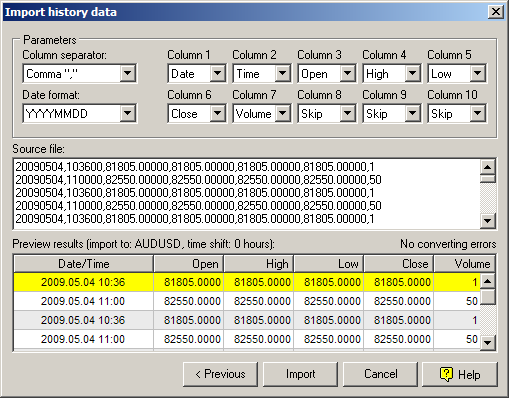The image size is (509, 398).
Task: Click Volume cell 1 in highlighted row
Action: point(457,282)
